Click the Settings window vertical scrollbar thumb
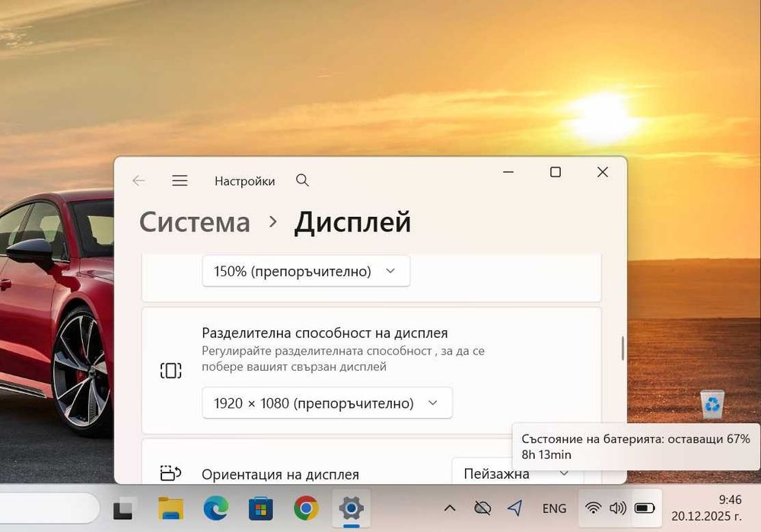Screen dimensions: 761x532 [x=622, y=348]
